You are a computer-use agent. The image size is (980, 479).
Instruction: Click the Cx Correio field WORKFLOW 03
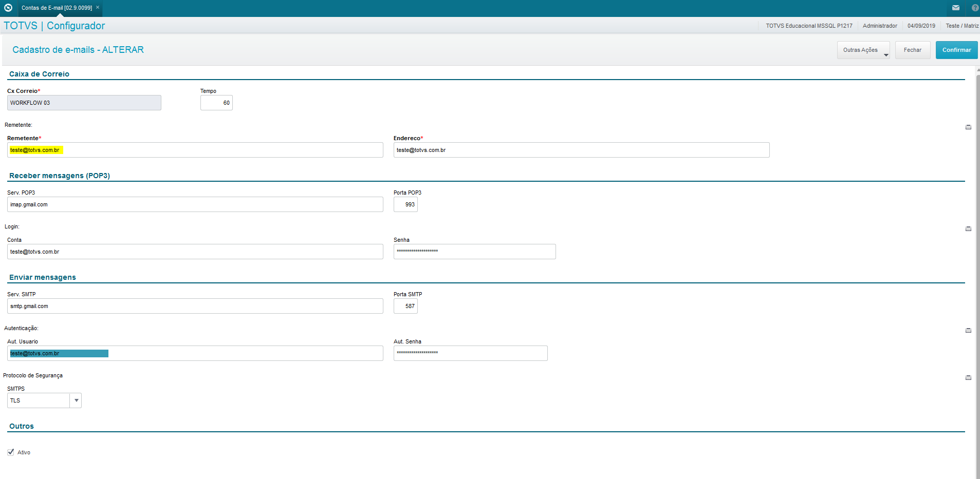click(84, 103)
